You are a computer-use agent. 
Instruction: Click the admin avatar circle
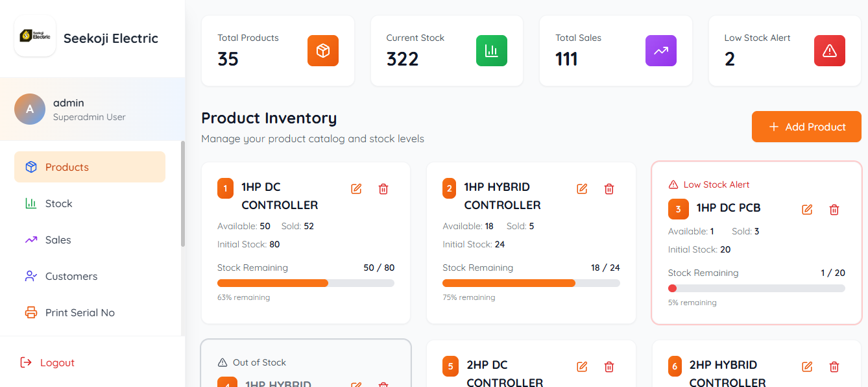point(30,109)
